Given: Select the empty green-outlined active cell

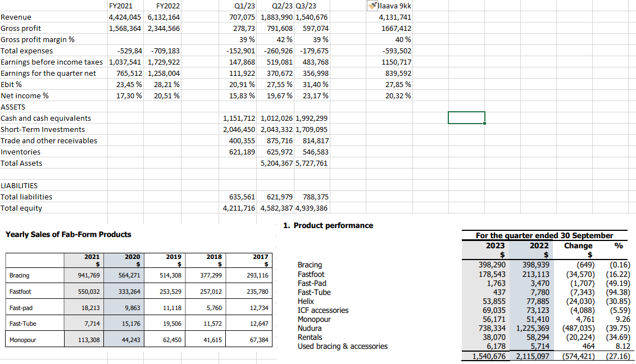Looking at the screenshot, I should (x=466, y=118).
